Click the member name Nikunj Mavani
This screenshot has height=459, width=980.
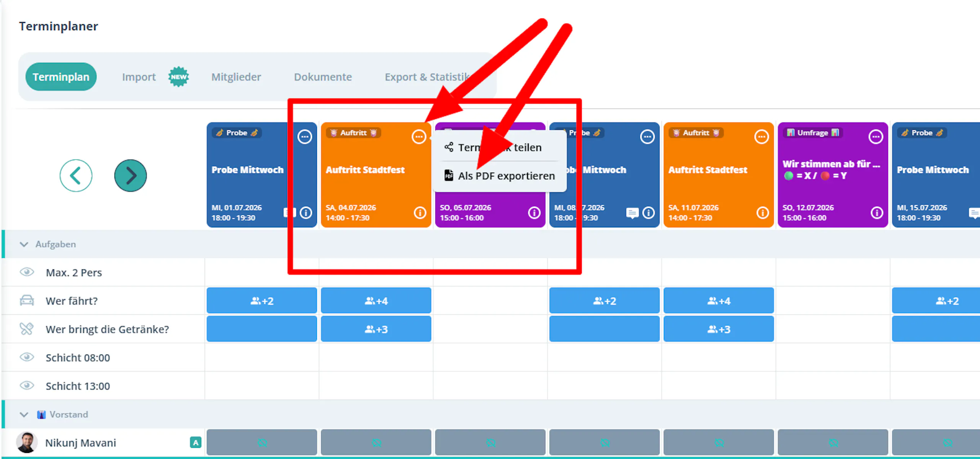click(80, 443)
